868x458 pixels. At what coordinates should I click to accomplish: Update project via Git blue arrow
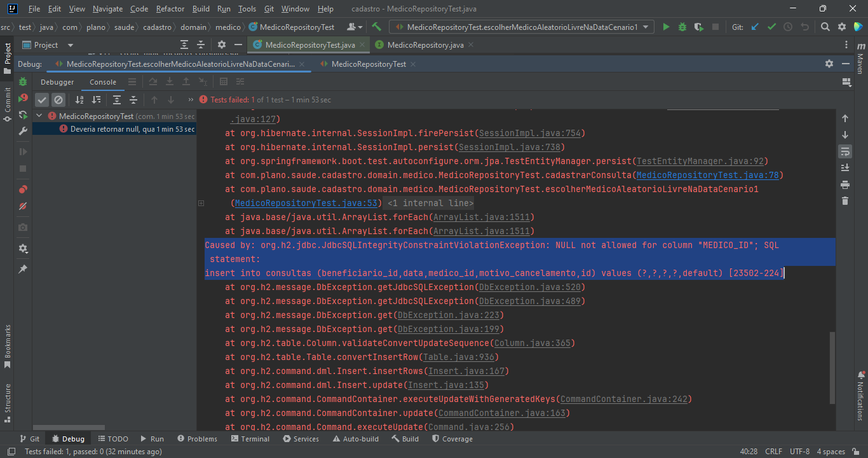coord(755,27)
